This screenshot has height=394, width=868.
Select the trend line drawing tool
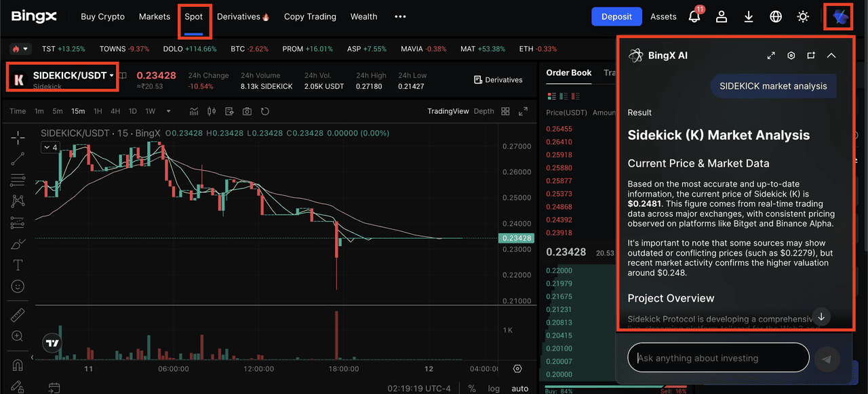pos(18,159)
